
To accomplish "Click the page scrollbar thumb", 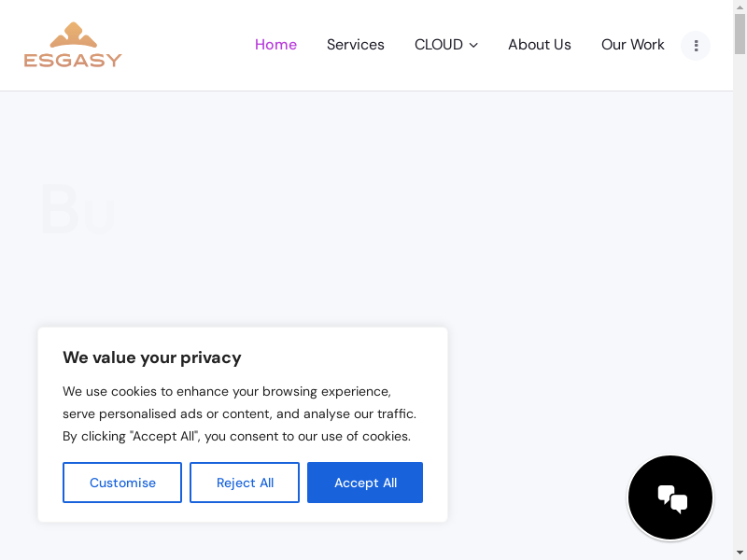I will (740, 33).
